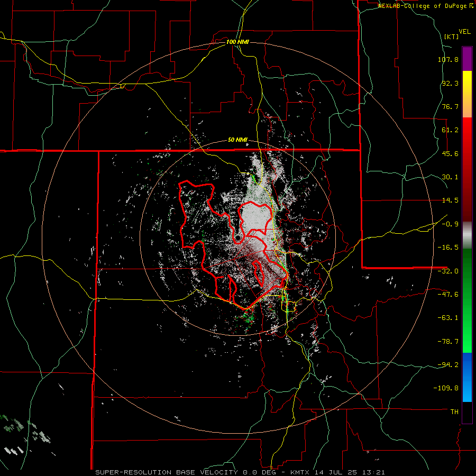
Task: Click the -78.7 scale value
Action: [x=448, y=342]
